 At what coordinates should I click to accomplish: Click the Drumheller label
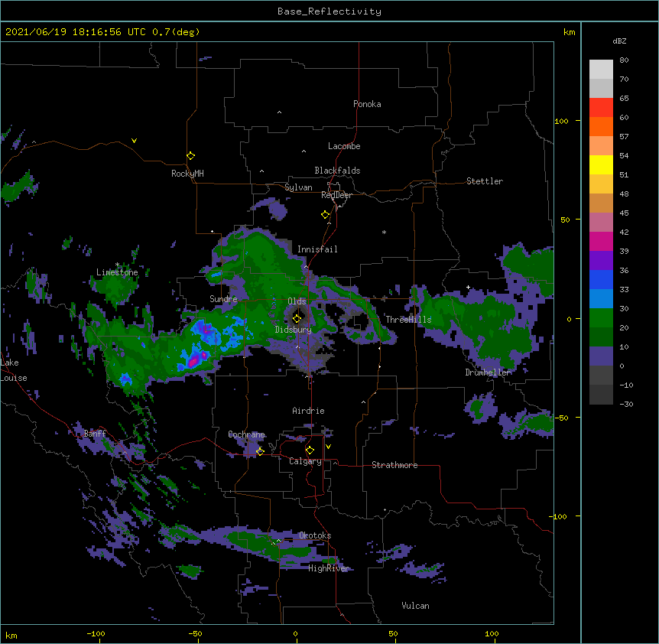tap(488, 372)
